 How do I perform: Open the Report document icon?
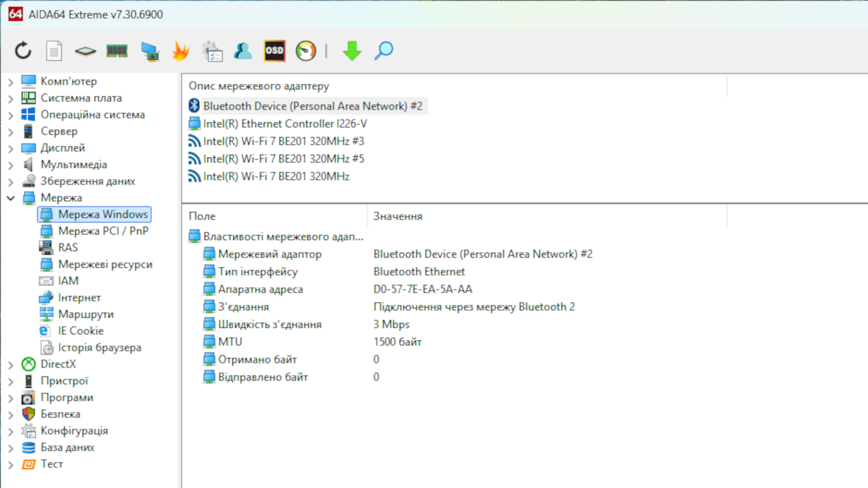(x=54, y=51)
